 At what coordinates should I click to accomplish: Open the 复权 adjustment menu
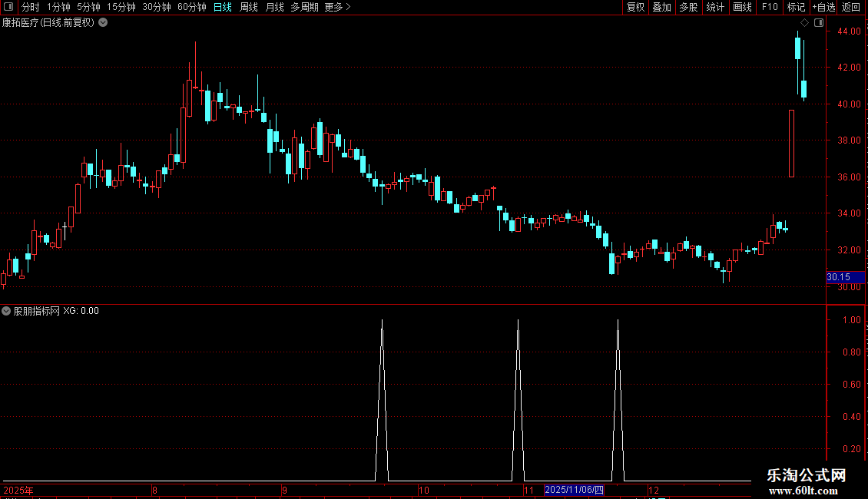click(635, 7)
